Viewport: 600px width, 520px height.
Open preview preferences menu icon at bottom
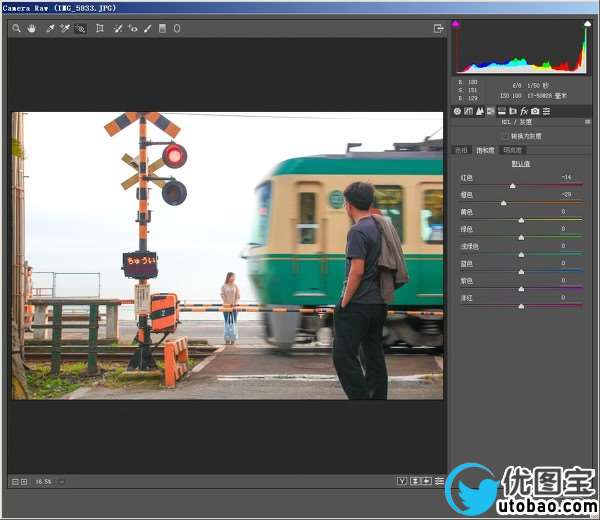coord(439,481)
